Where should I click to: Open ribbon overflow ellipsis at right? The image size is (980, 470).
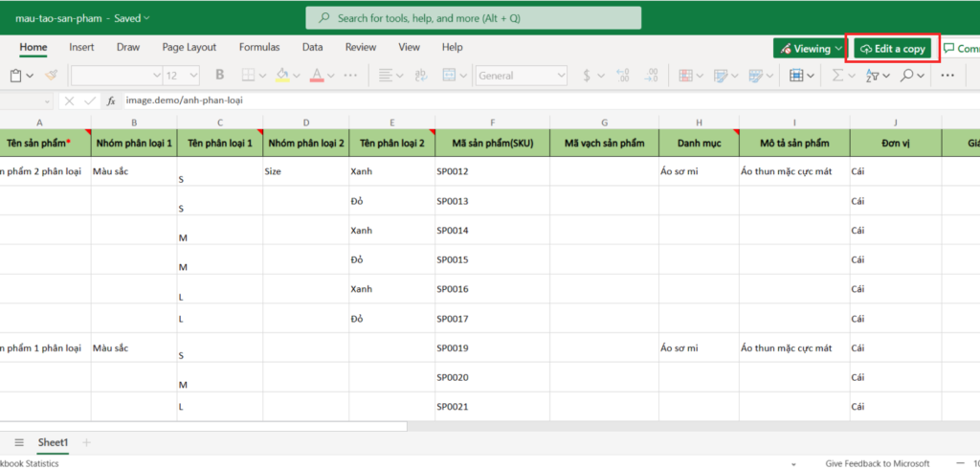click(x=947, y=76)
